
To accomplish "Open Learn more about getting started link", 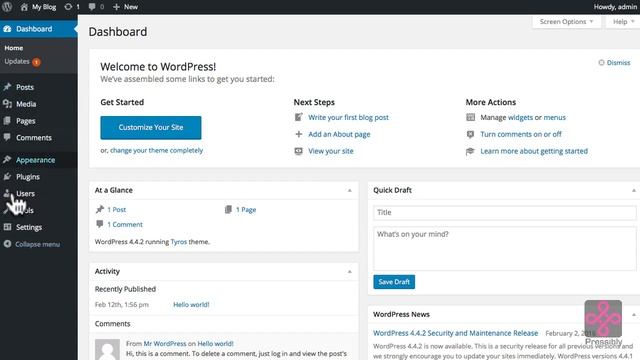I will click(534, 151).
